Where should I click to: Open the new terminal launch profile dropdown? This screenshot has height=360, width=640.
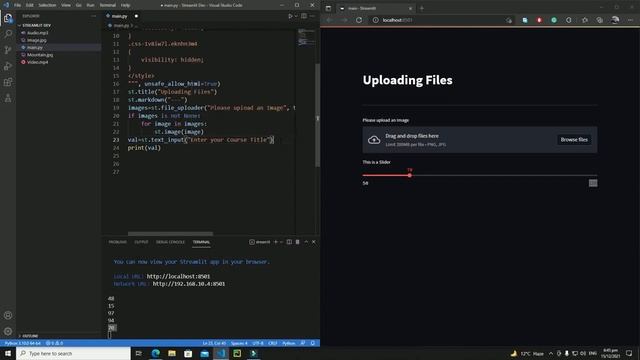281,242
